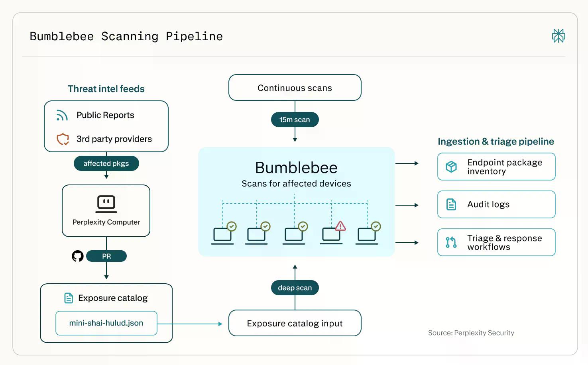The height and width of the screenshot is (365, 588).
Task: Click the RSS feed icon beside Public Reports
Action: [x=62, y=115]
